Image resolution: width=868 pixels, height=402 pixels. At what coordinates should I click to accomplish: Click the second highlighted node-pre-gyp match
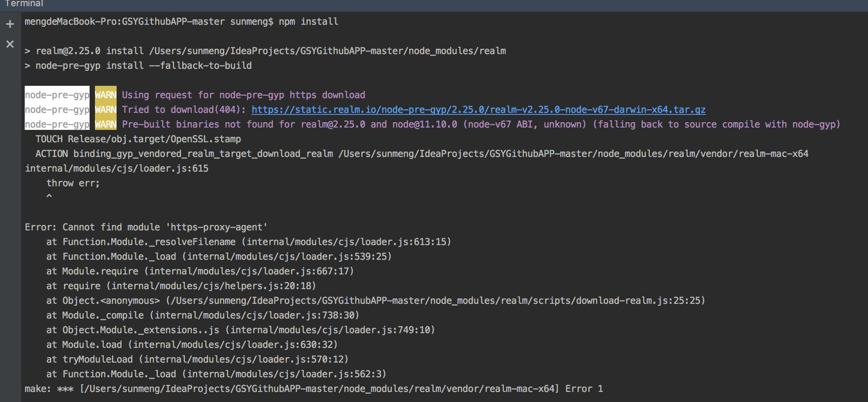click(x=56, y=109)
